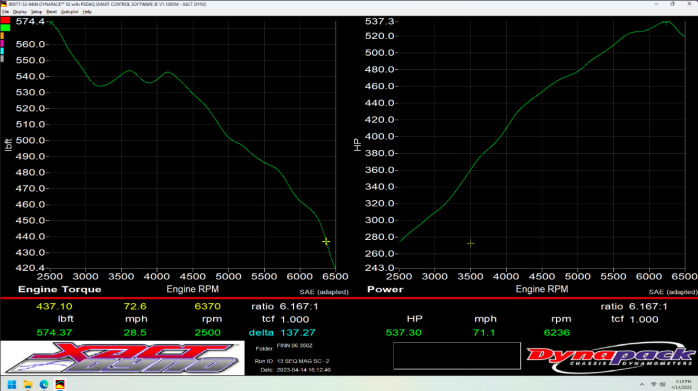The height and width of the screenshot is (391, 698).
Task: Open the File menu
Action: pos(5,12)
